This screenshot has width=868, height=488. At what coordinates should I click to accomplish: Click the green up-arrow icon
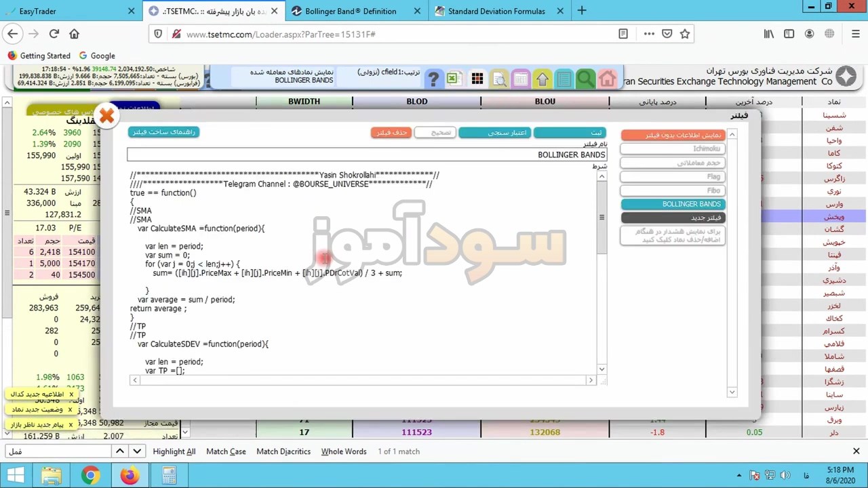[542, 79]
